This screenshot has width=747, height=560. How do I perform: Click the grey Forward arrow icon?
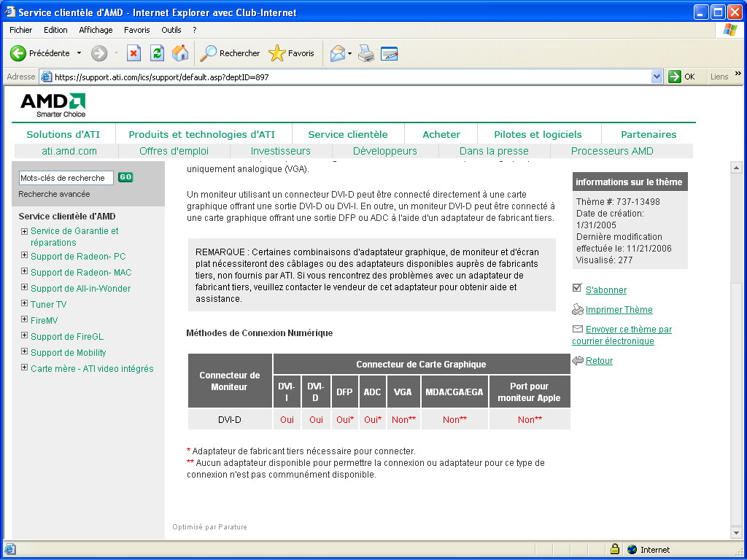(99, 53)
